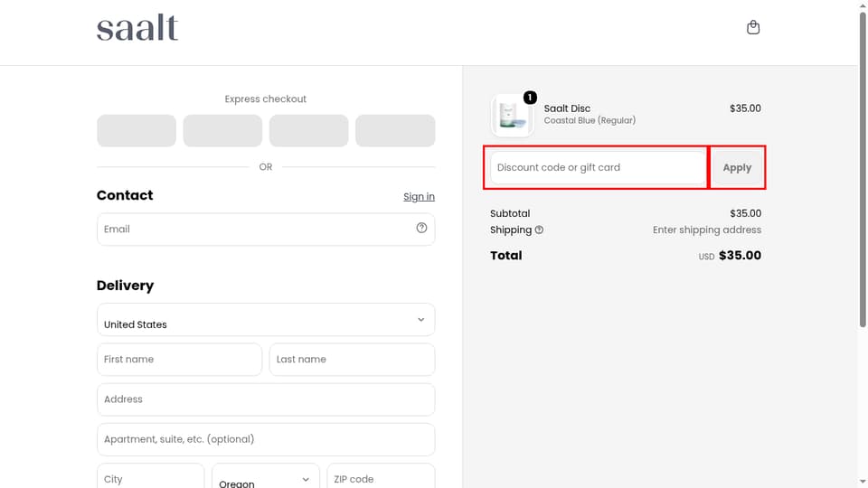
Task: Open the United States country dropdown
Action: 266,319
